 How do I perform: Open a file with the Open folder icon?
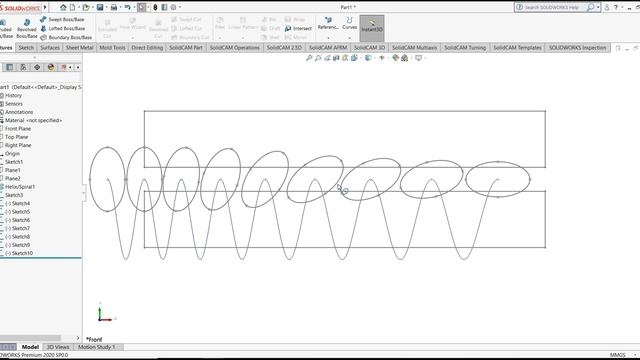click(86, 7)
